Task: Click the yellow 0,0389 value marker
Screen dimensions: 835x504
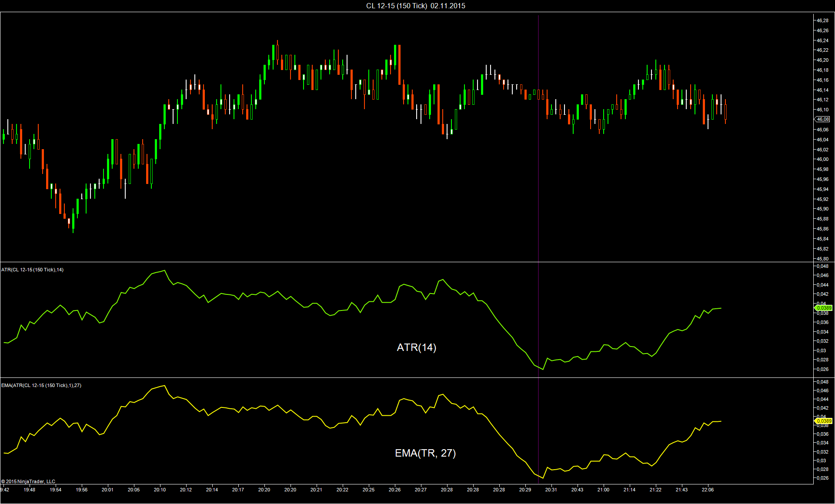Action: pyautogui.click(x=823, y=421)
